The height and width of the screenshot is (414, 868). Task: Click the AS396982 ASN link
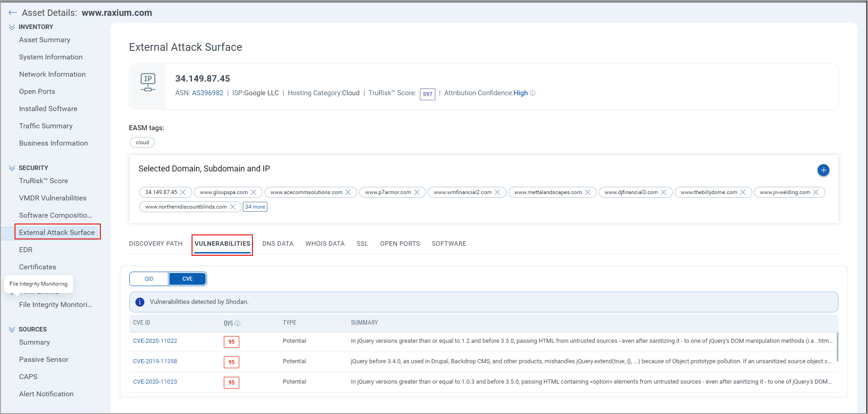207,93
